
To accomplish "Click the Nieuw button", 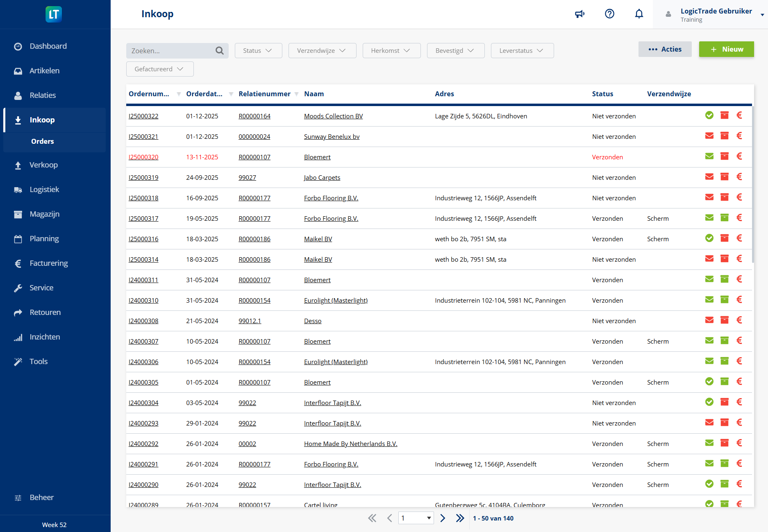I will [726, 49].
